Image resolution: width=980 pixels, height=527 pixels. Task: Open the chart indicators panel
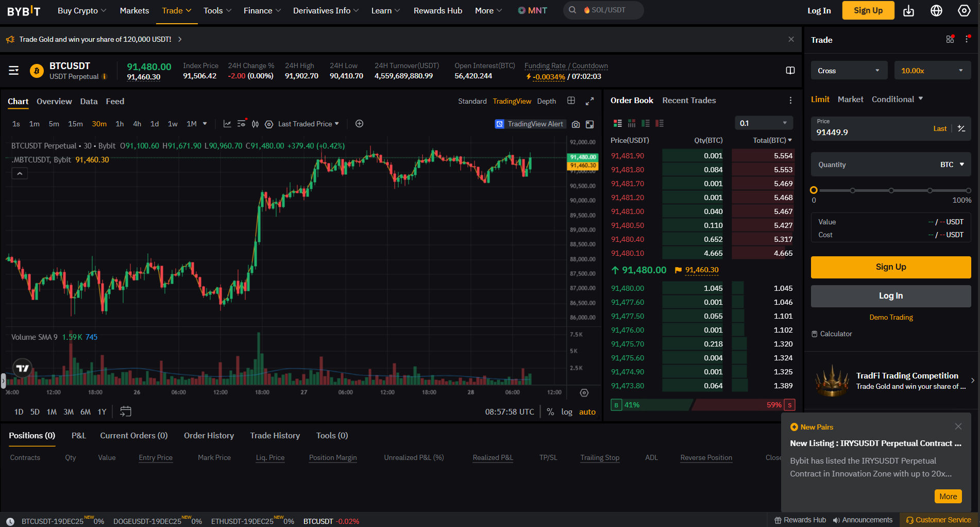[227, 124]
